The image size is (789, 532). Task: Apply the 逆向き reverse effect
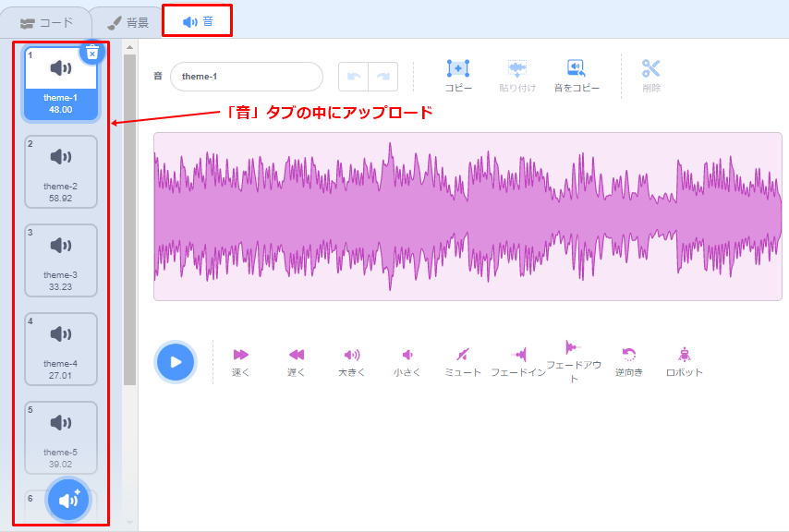(629, 362)
